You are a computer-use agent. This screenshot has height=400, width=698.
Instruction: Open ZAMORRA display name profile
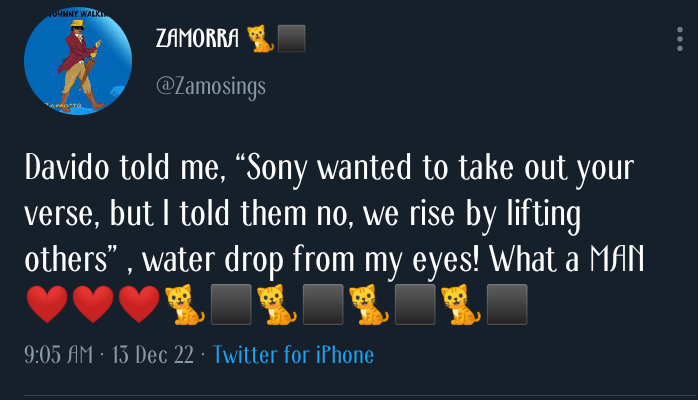pos(198,39)
